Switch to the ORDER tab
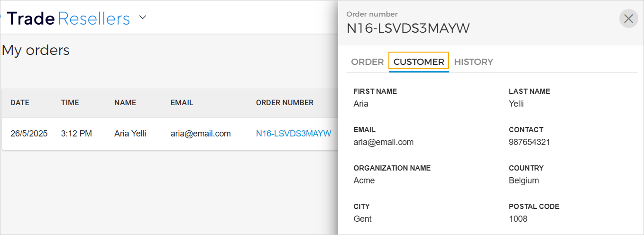Viewport: 644px width, 235px height. coord(367,62)
